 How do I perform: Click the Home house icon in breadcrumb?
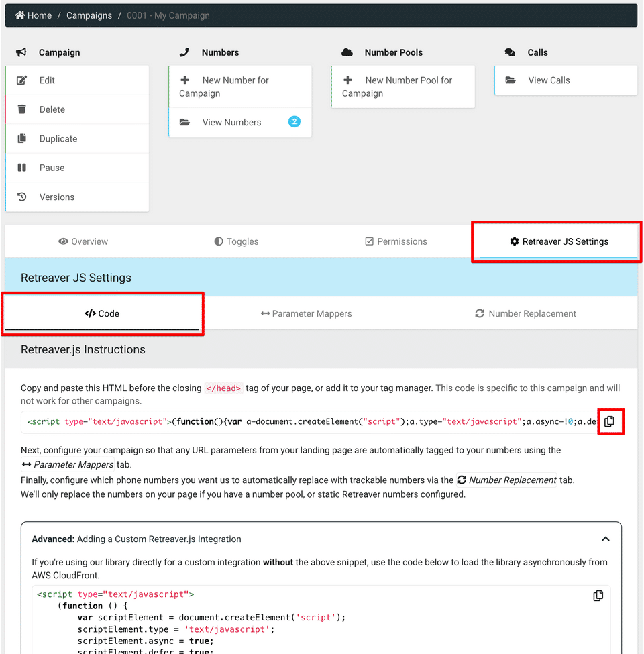[19, 15]
